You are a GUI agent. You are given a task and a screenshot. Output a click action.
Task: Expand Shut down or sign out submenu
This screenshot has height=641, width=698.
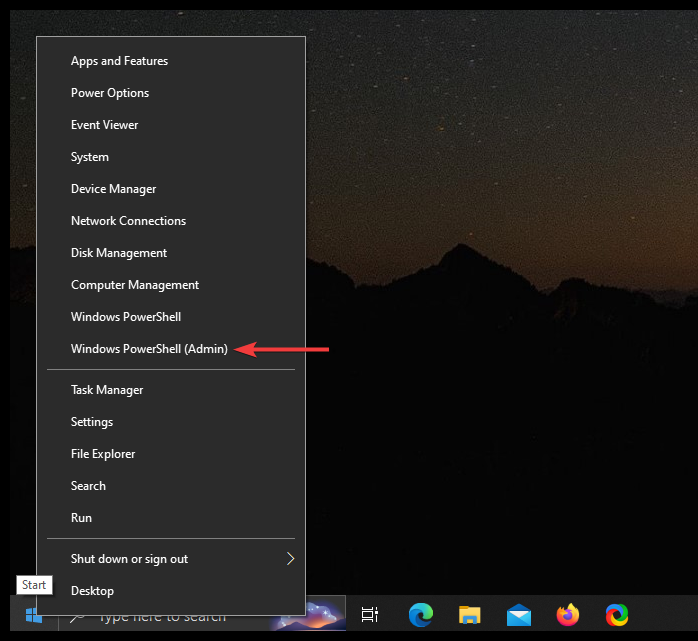point(171,559)
